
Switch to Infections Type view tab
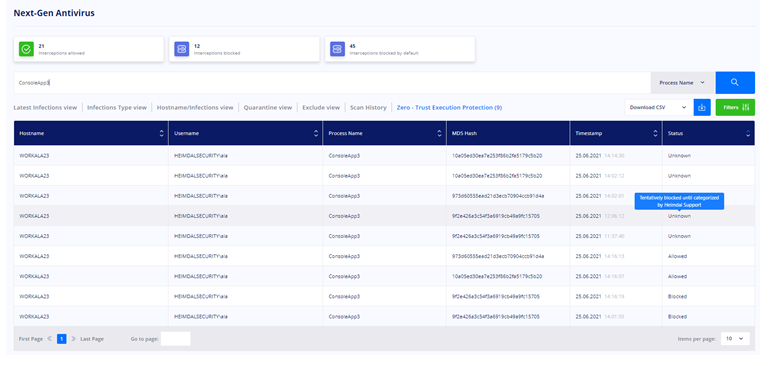tap(117, 108)
